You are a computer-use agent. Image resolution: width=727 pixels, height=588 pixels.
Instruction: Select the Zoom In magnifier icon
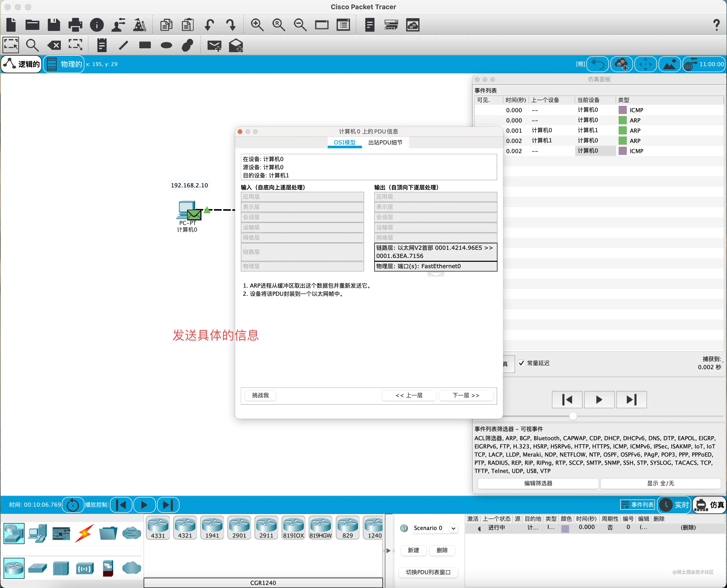[x=257, y=25]
